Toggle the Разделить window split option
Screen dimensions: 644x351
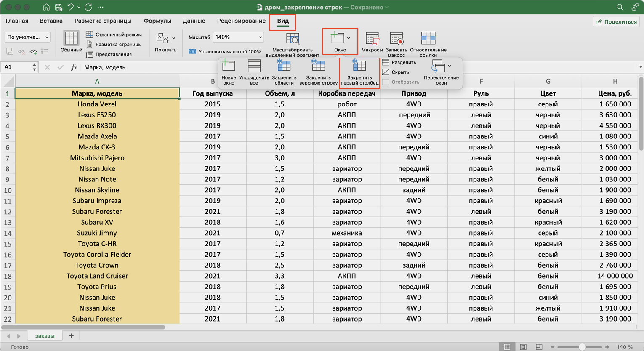(x=399, y=62)
